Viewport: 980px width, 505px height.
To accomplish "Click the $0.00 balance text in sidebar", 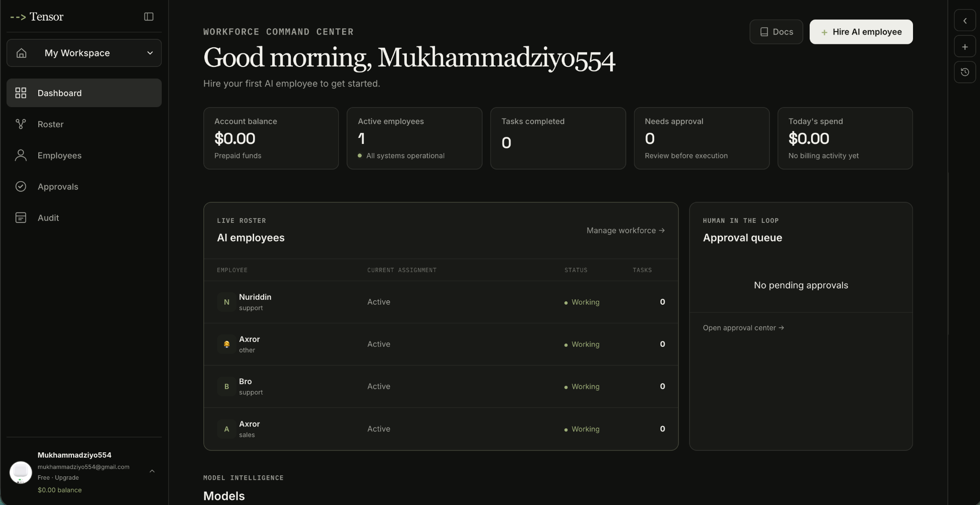I will coord(59,490).
